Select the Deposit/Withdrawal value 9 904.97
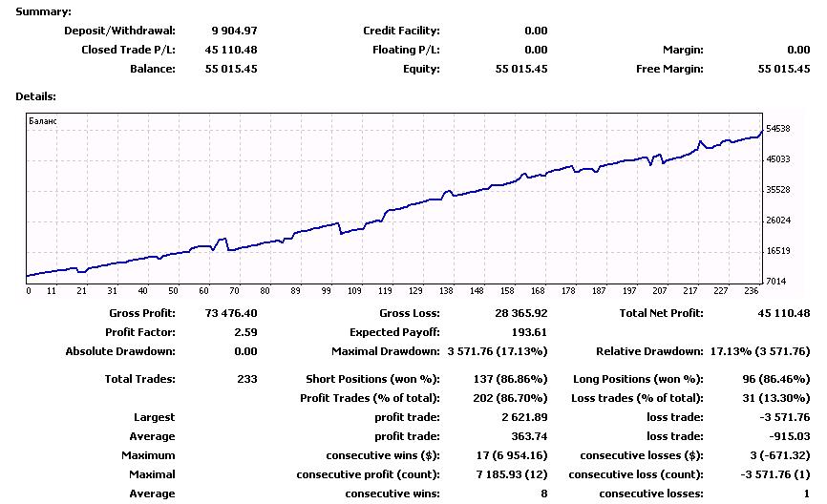Screen dimensions: 827x504 click(234, 31)
